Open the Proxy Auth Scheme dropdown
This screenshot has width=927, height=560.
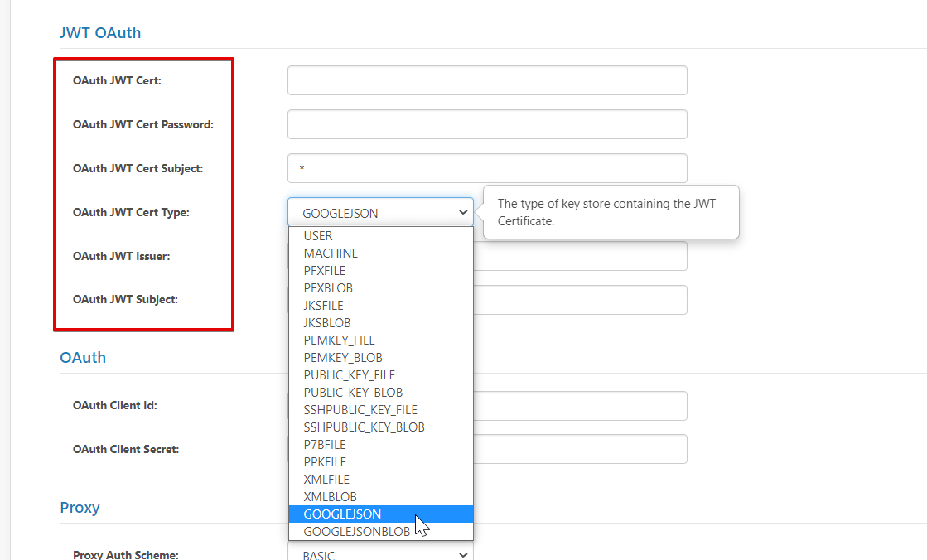(x=380, y=554)
